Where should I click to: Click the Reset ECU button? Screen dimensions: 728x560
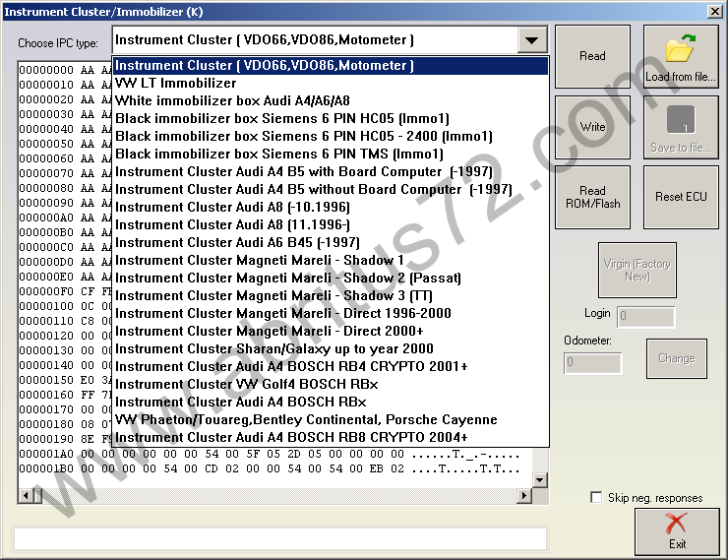pyautogui.click(x=681, y=197)
